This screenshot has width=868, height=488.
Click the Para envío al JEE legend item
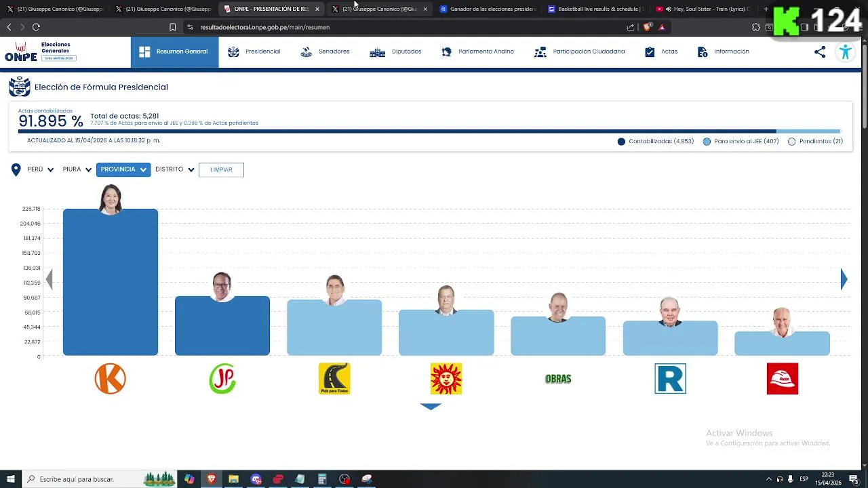coord(741,142)
